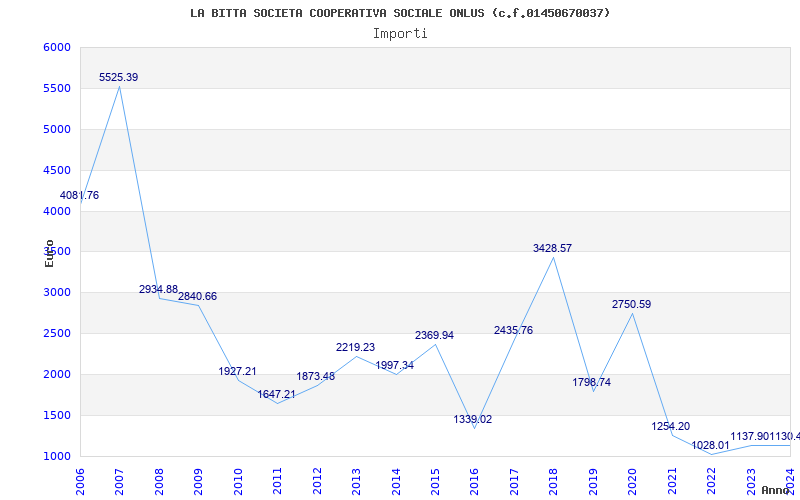Select the 2015 x-axis year label
Screen dimensions: 800x500
point(435,482)
